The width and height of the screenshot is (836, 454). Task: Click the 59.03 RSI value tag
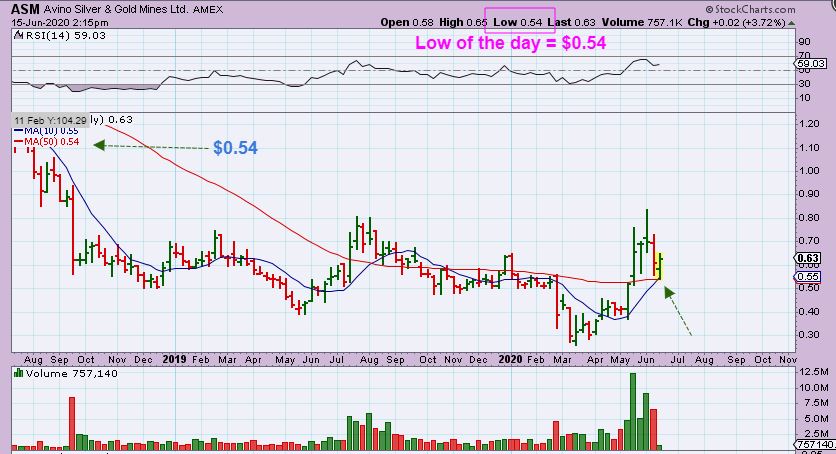[x=816, y=63]
